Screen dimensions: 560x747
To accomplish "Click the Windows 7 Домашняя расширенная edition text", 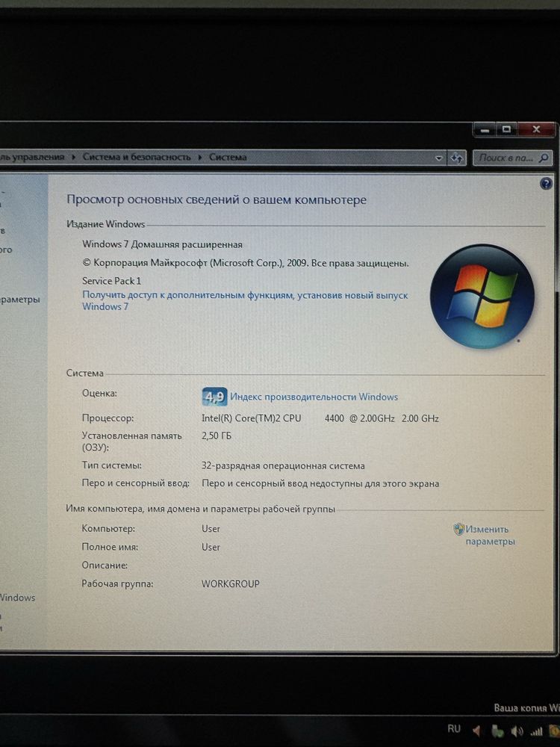I will pyautogui.click(x=162, y=244).
